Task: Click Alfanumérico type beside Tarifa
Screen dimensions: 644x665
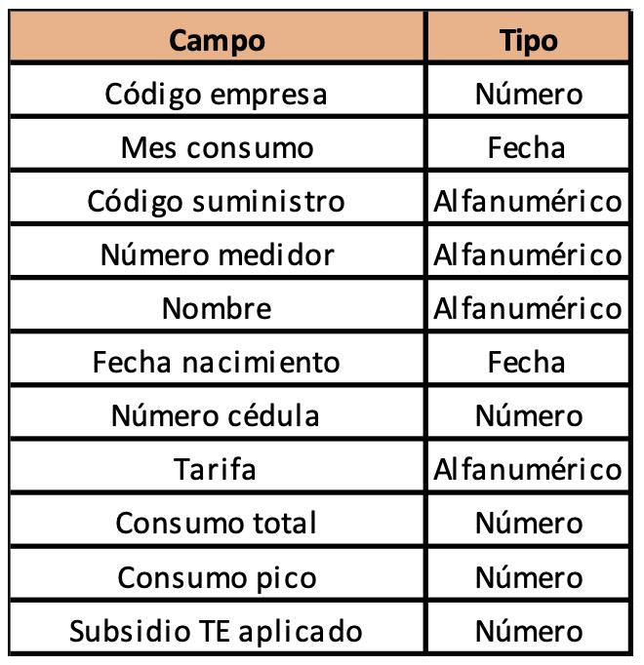Action: (x=528, y=466)
